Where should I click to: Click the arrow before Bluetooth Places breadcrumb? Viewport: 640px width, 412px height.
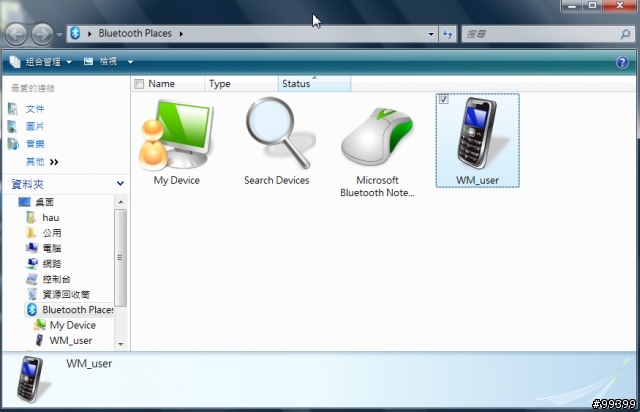(89, 33)
